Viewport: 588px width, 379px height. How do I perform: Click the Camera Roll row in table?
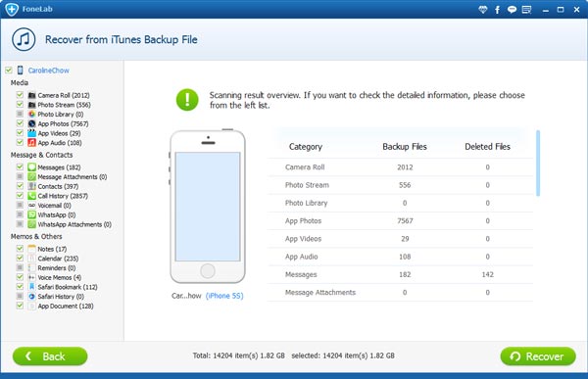click(x=400, y=167)
